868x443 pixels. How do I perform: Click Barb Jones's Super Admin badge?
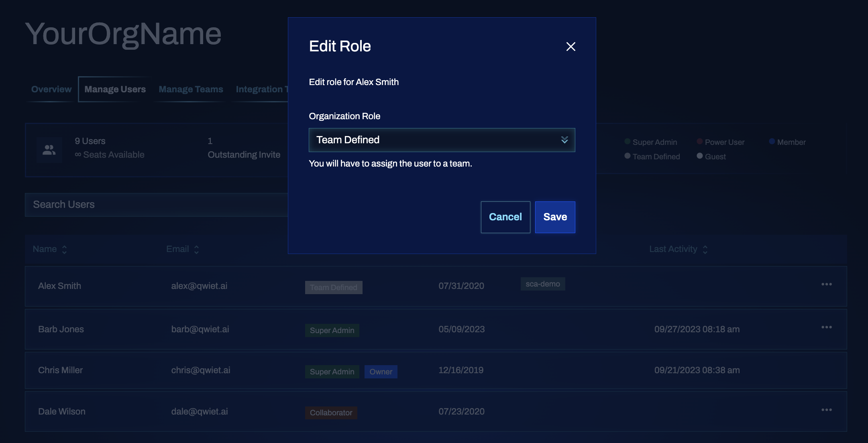(332, 330)
